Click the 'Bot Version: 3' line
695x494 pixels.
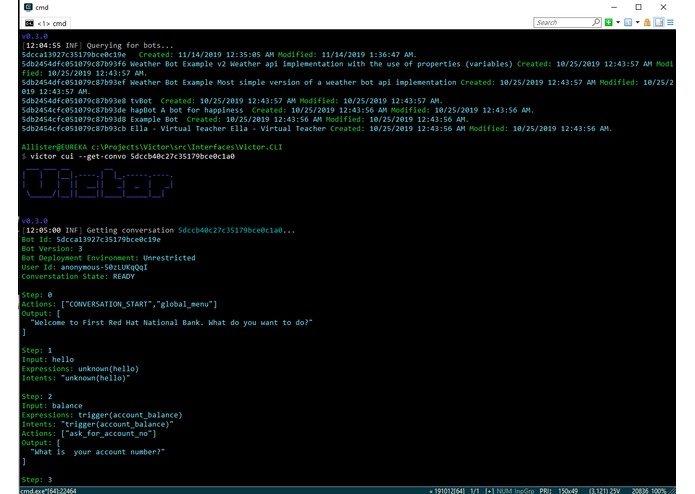point(52,249)
